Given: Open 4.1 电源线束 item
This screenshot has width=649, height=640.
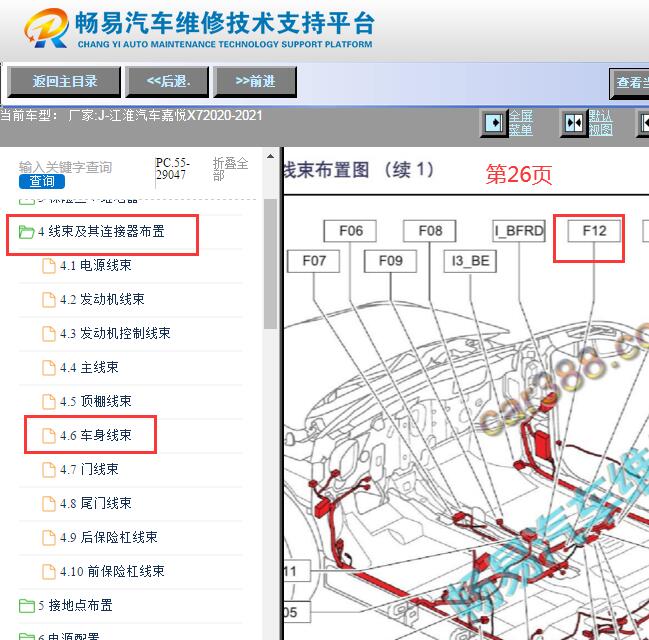Looking at the screenshot, I should 96,265.
